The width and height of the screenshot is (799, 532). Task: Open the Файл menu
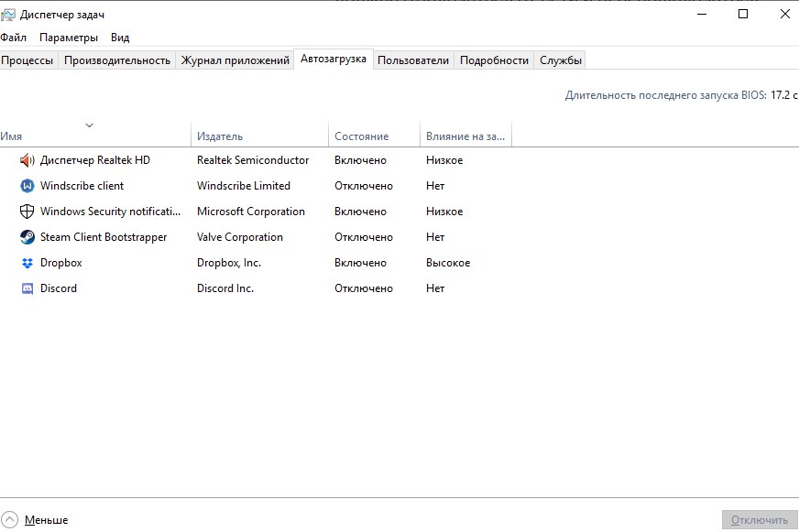13,38
